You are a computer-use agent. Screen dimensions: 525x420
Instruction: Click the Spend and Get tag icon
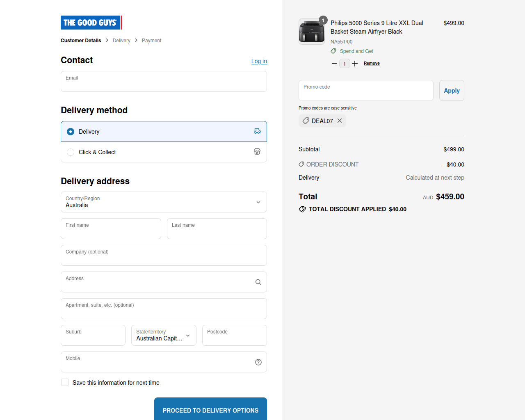click(333, 51)
